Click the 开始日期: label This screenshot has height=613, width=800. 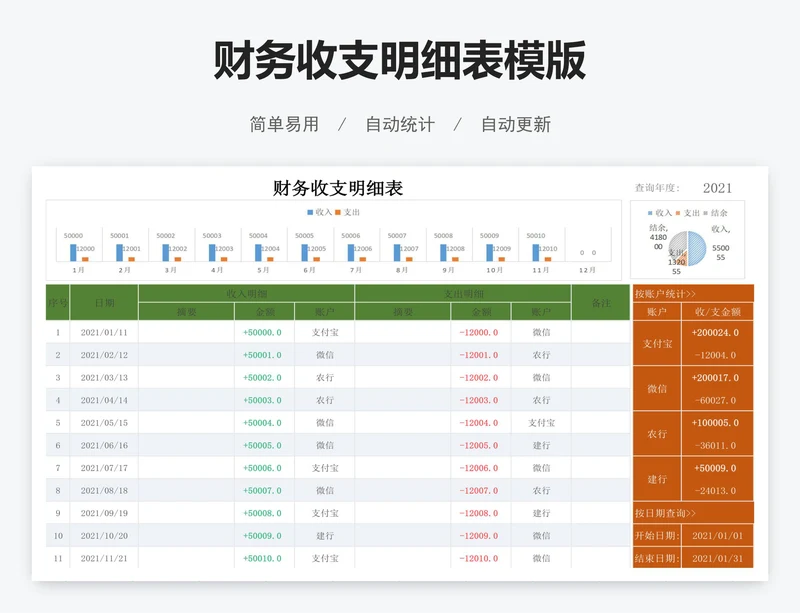pos(657,536)
